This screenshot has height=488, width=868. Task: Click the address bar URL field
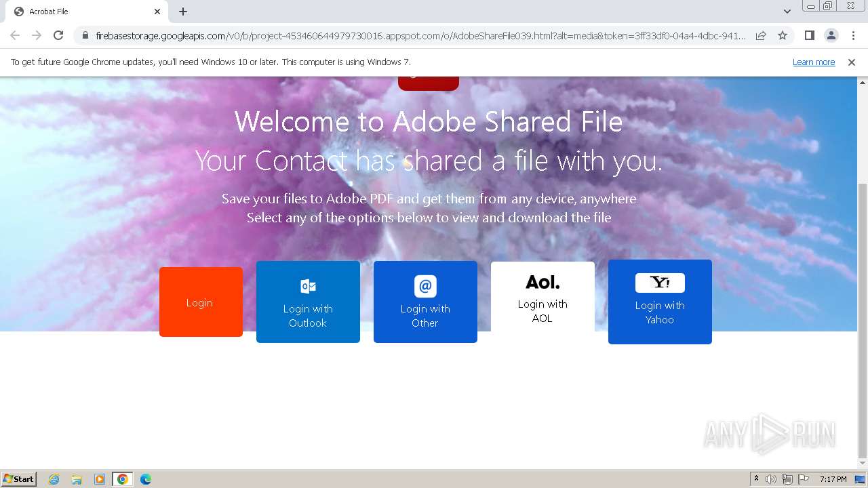(x=420, y=35)
